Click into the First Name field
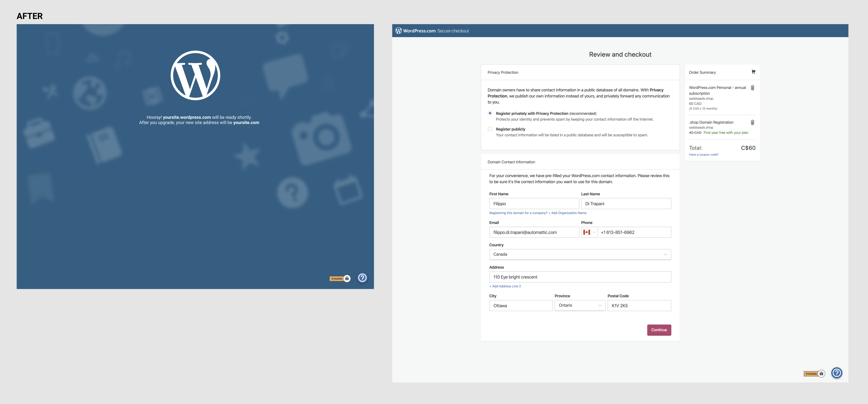The image size is (868, 404). (534, 204)
